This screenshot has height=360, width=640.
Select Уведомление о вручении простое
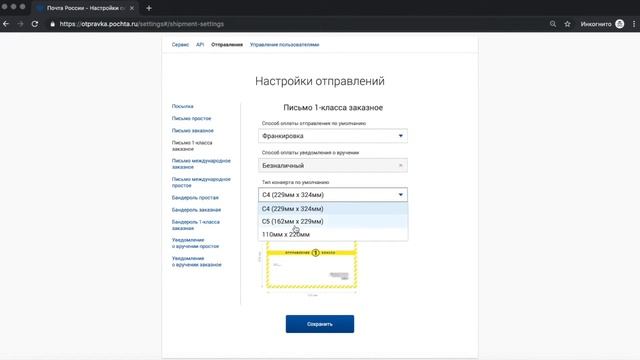pyautogui.click(x=195, y=243)
